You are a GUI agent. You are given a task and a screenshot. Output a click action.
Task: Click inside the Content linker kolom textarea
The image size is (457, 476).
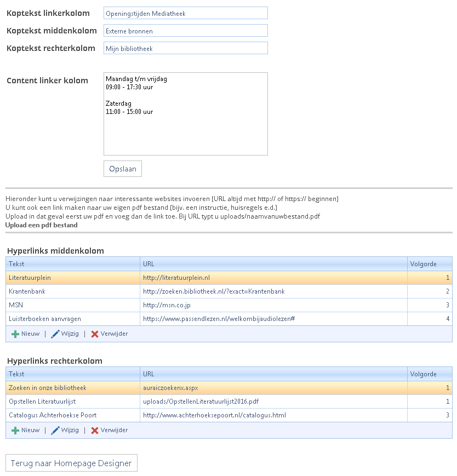click(x=185, y=114)
